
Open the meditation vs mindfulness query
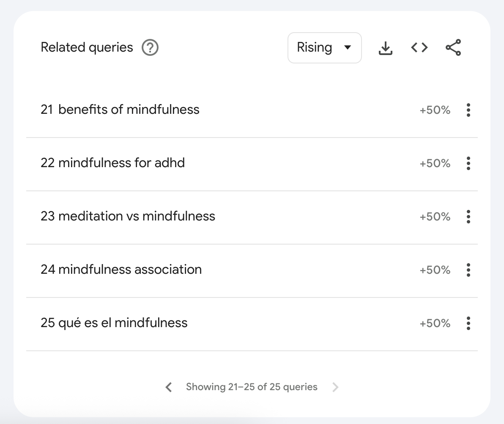137,216
